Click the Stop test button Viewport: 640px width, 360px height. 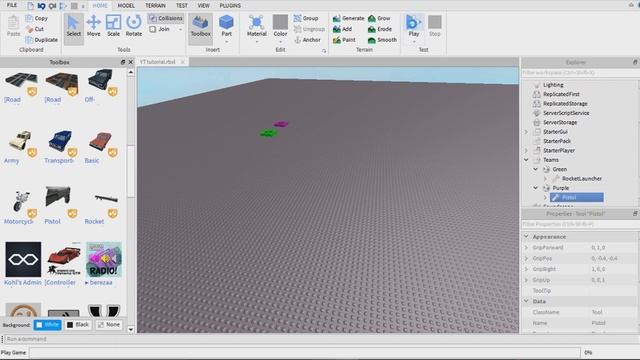[435, 26]
